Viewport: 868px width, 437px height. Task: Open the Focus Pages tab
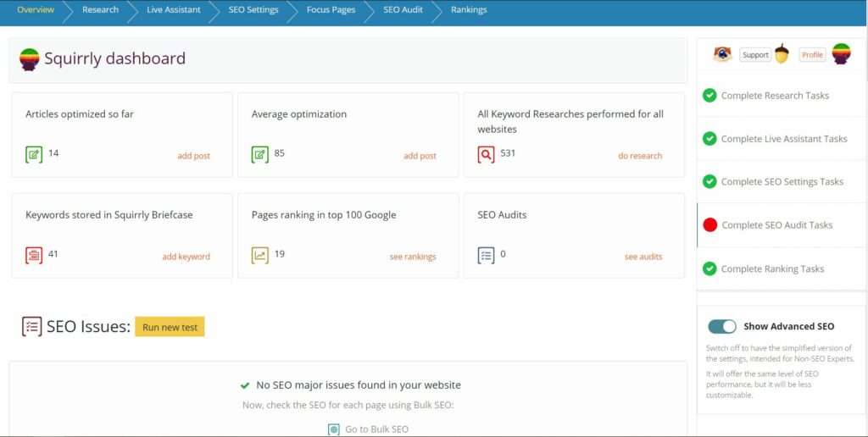click(x=331, y=10)
